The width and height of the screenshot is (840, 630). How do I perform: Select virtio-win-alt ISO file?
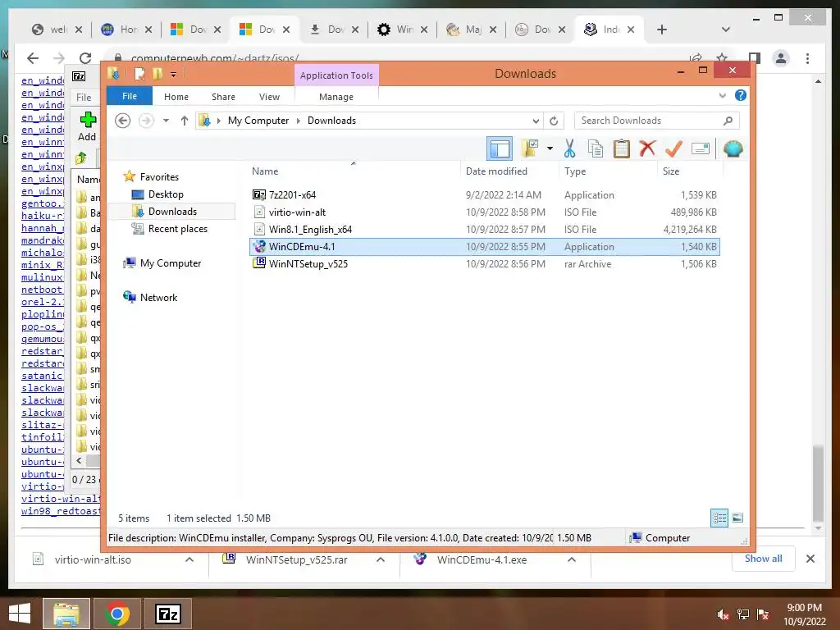click(485, 212)
